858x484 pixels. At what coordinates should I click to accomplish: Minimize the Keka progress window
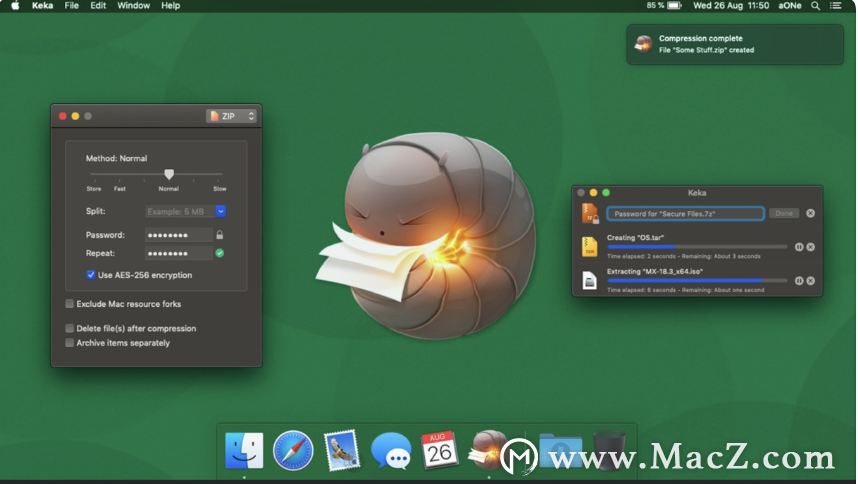pyautogui.click(x=593, y=193)
